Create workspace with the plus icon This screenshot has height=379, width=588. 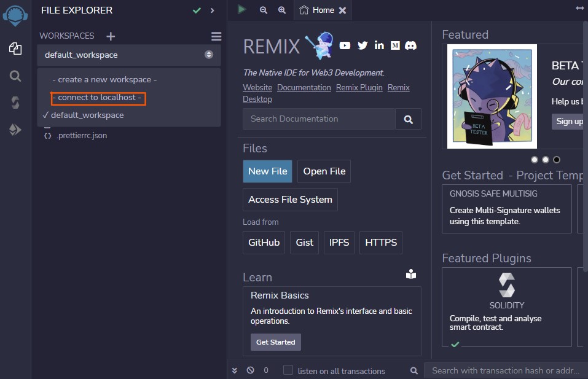(111, 36)
